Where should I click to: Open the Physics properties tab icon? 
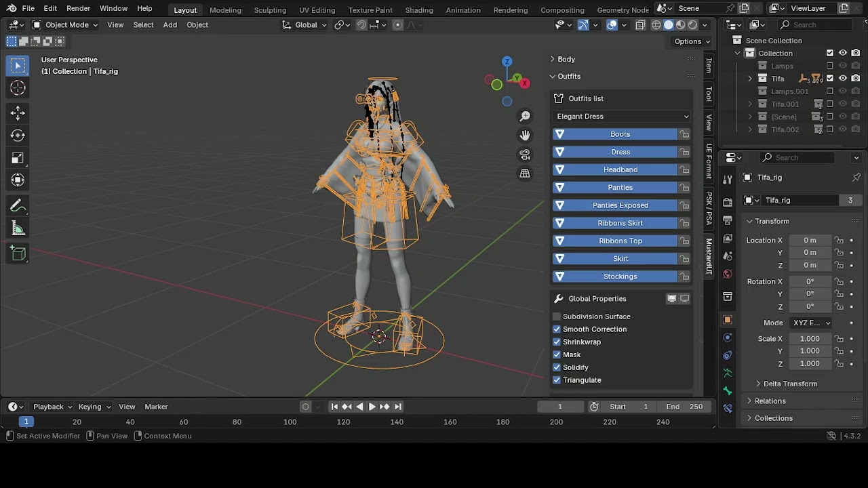(728, 338)
